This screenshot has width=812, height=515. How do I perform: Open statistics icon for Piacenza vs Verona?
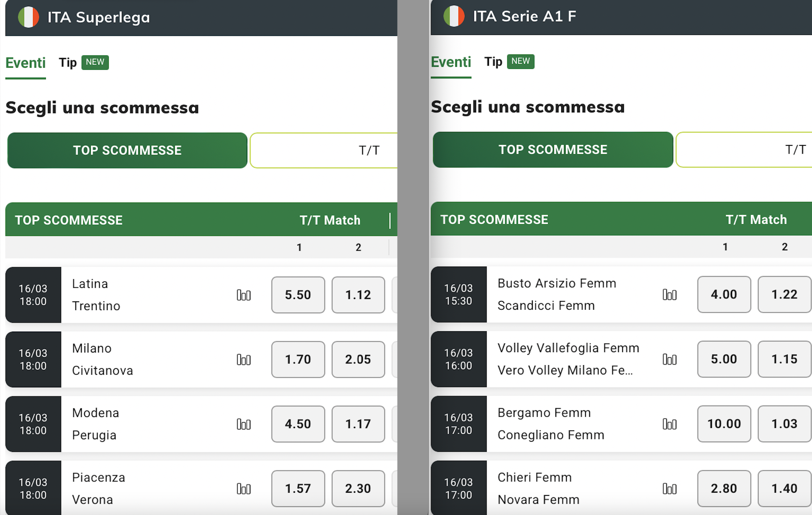pos(244,489)
